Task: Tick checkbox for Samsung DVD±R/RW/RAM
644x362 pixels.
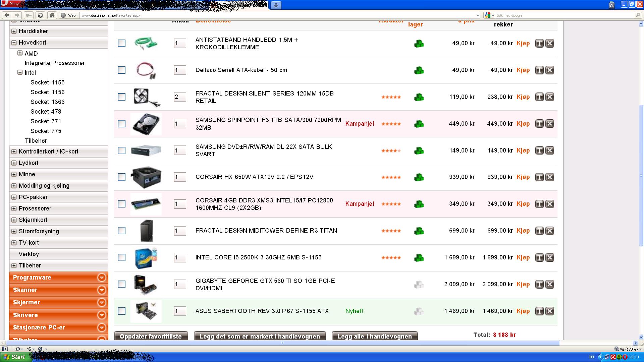Action: coord(121,150)
